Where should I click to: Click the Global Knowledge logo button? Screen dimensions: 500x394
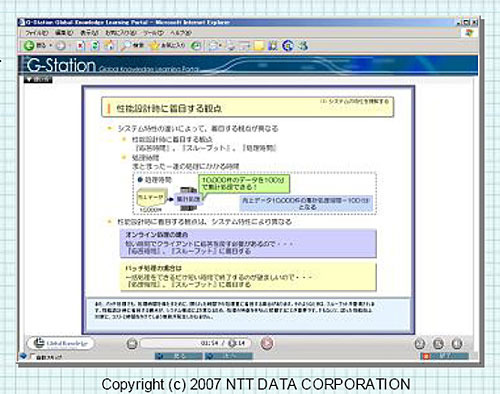click(x=61, y=343)
